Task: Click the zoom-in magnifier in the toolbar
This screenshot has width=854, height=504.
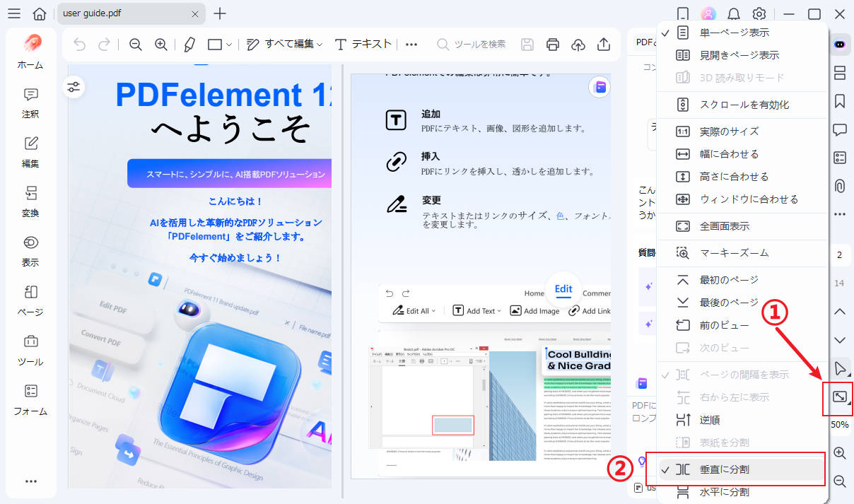Action: (x=160, y=44)
